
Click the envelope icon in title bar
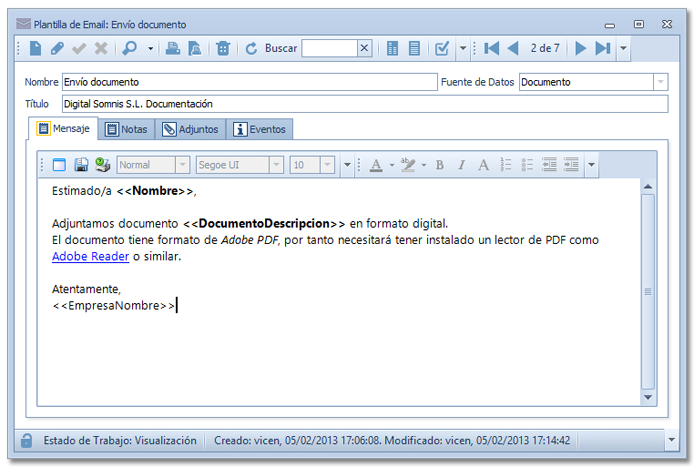pos(23,24)
